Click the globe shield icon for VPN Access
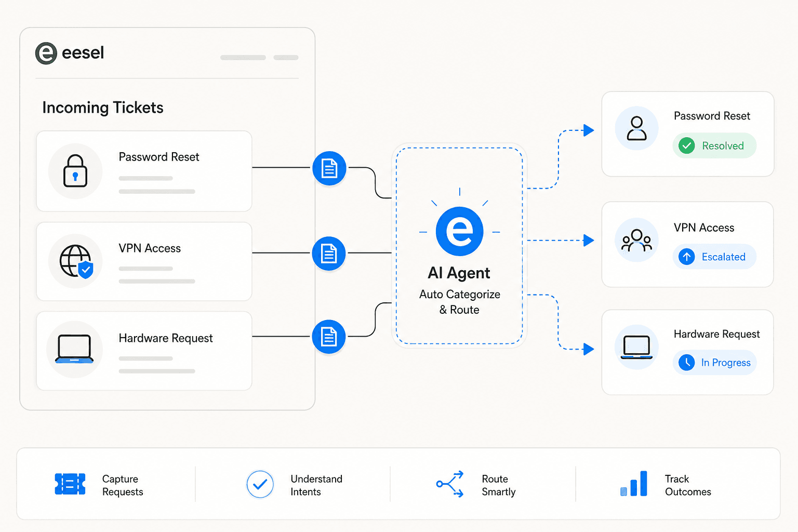Viewport: 798px width, 532px height. 76,261
